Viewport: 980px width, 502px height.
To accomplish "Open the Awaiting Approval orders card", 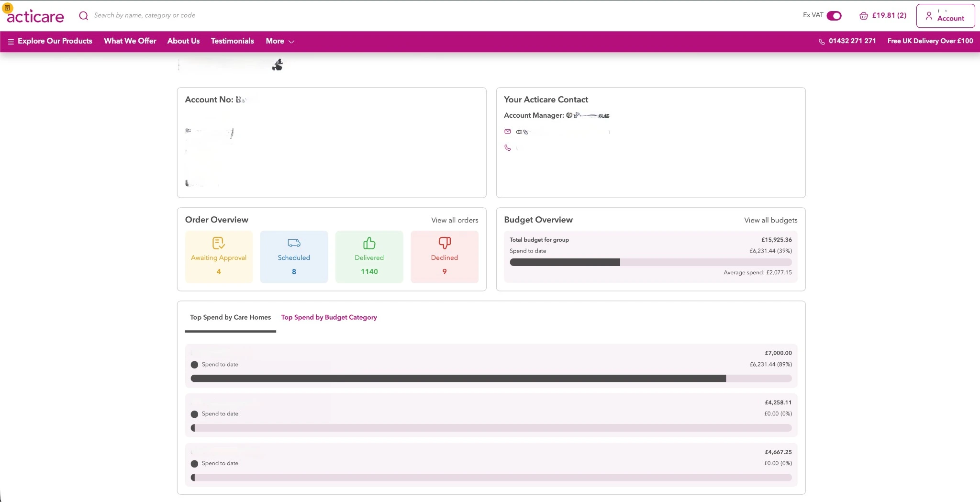I will pyautogui.click(x=219, y=257).
